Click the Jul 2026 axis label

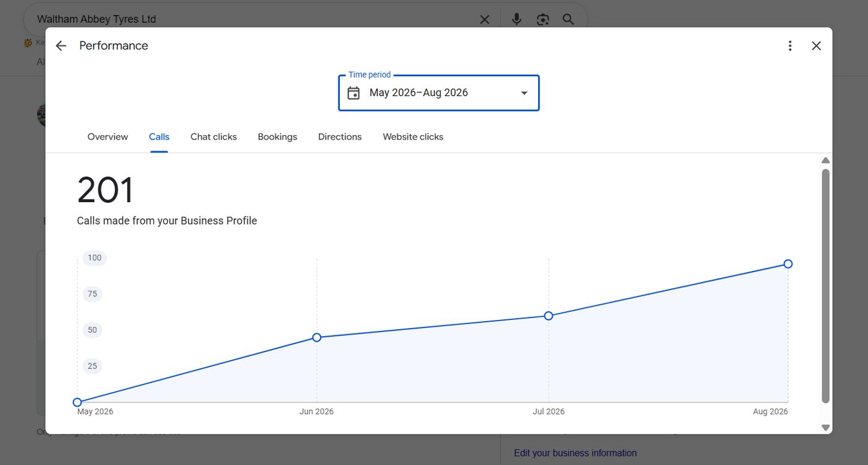(x=549, y=412)
